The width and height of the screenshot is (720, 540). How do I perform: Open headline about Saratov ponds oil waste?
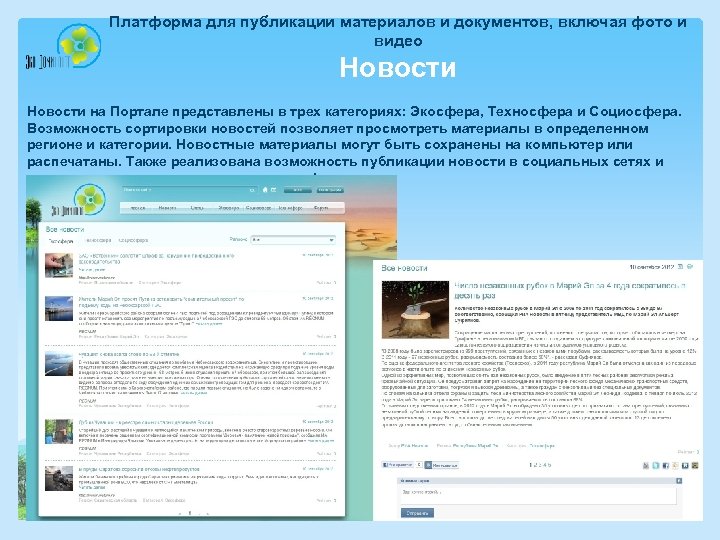[139, 469]
